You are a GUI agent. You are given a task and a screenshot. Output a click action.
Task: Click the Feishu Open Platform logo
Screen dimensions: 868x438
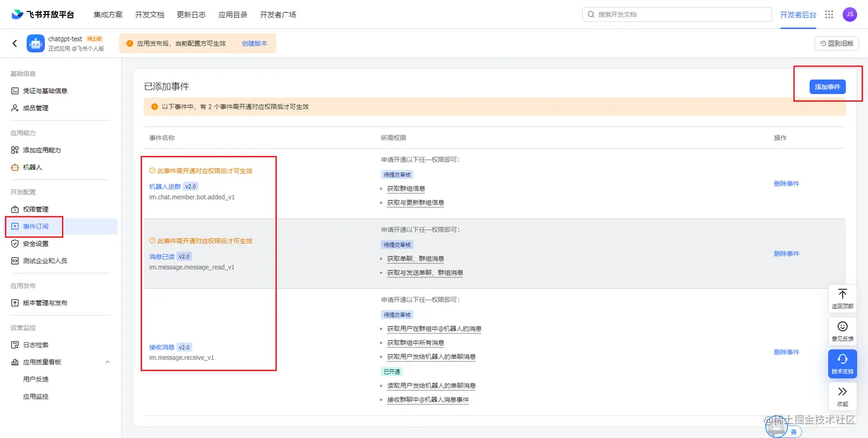pyautogui.click(x=44, y=14)
